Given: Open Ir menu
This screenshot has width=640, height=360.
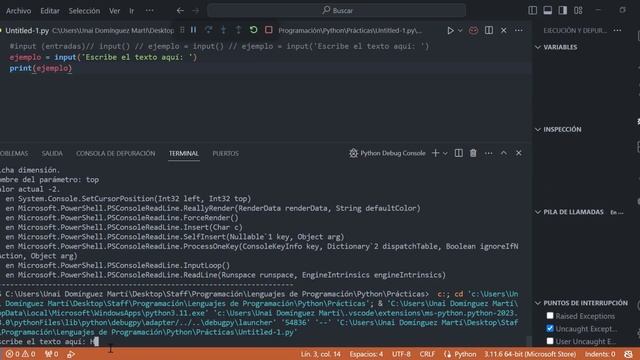Looking at the screenshot, I should 131,11.
